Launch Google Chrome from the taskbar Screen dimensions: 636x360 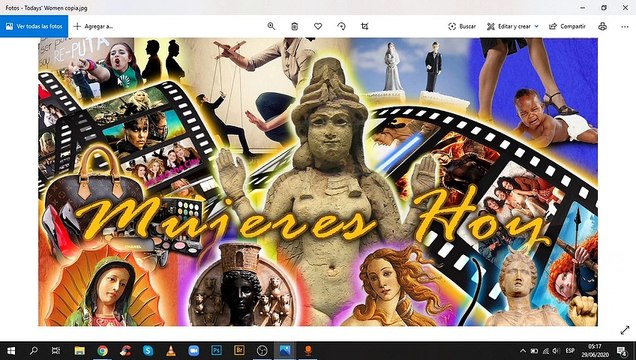[102, 351]
